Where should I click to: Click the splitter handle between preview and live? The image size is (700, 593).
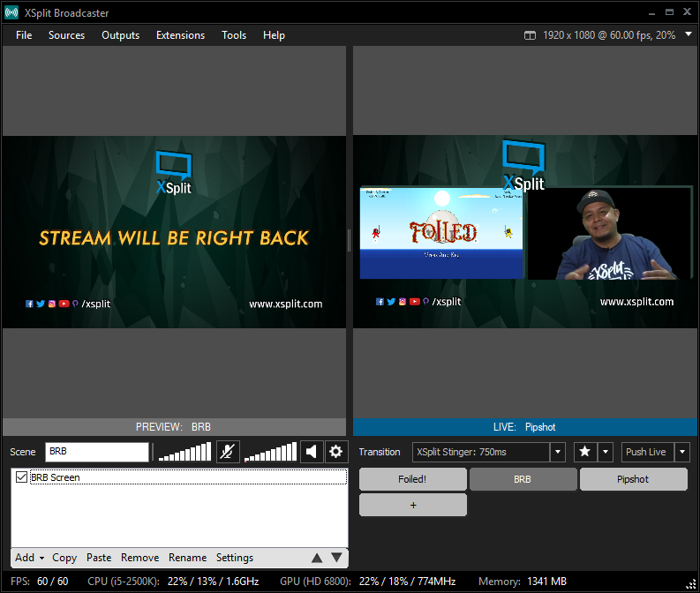click(x=349, y=240)
